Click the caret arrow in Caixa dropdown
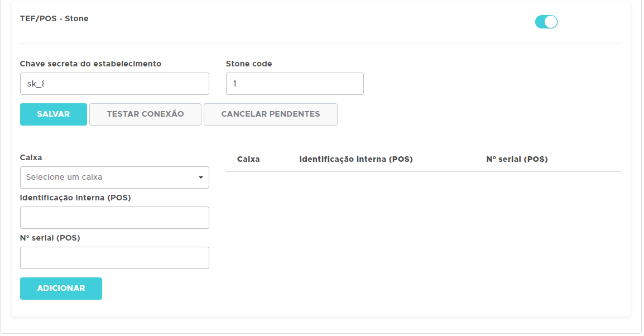 pos(200,177)
